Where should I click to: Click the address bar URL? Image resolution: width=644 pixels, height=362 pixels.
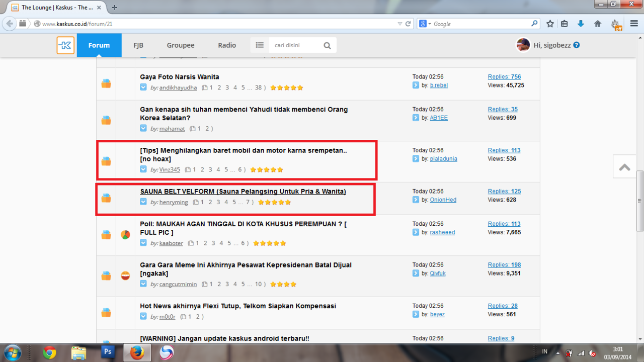click(x=77, y=24)
